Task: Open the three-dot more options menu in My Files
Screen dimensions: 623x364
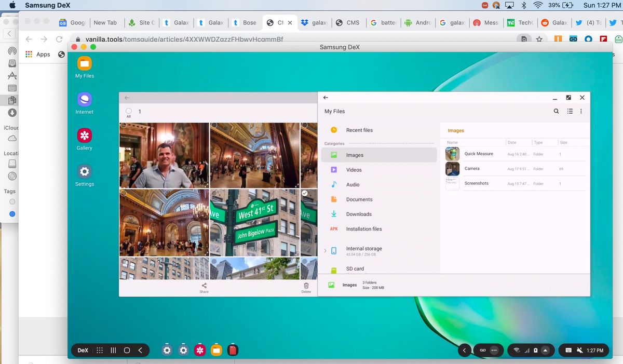Action: click(x=581, y=111)
